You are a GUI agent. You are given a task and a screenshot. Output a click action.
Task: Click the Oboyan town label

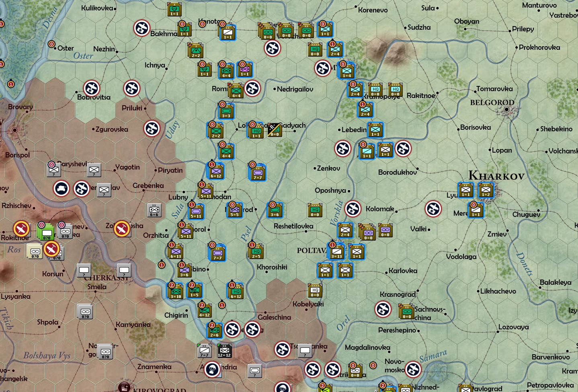pos(467,21)
